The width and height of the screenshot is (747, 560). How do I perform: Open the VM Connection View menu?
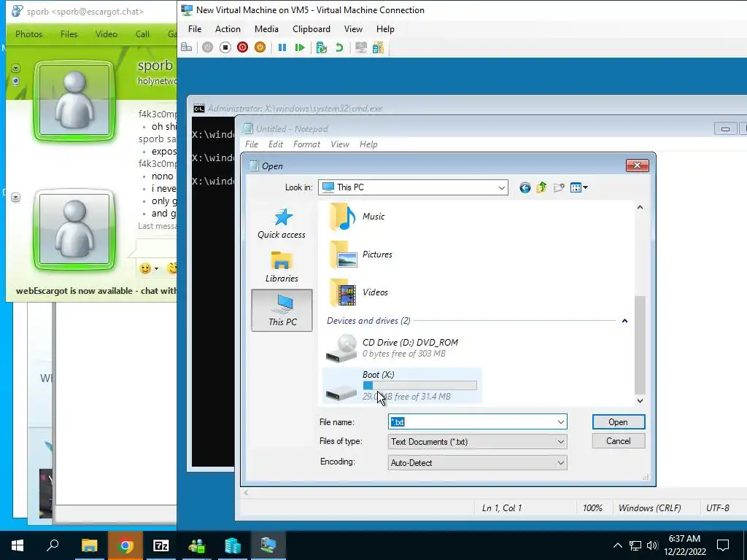click(353, 29)
